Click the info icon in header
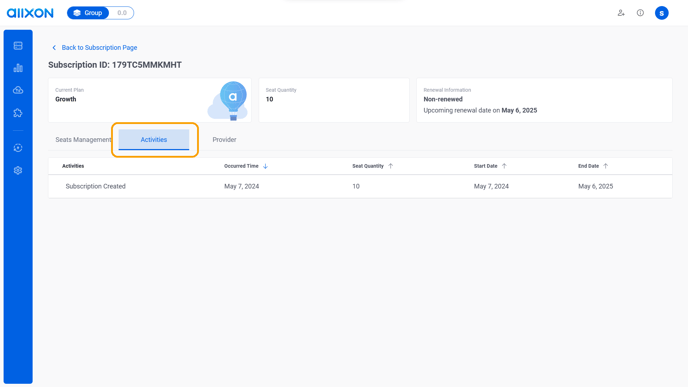Viewport: 688px width, 387px height. (x=640, y=13)
